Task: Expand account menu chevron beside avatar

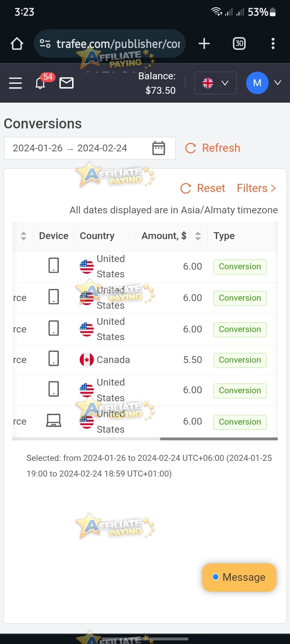Action: pos(278,83)
